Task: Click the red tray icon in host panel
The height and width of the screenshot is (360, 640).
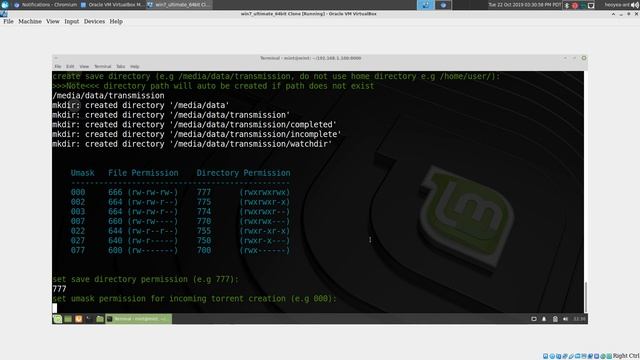Action: [x=575, y=5]
